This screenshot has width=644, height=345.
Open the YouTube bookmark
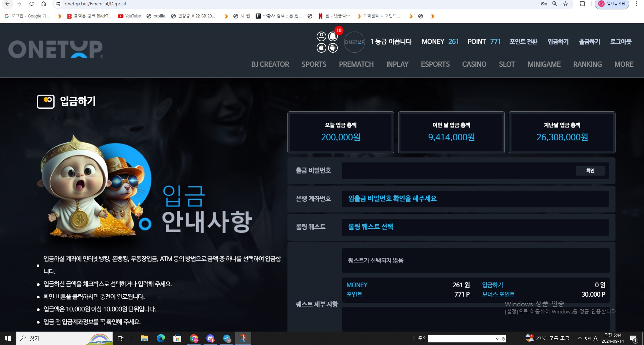129,16
